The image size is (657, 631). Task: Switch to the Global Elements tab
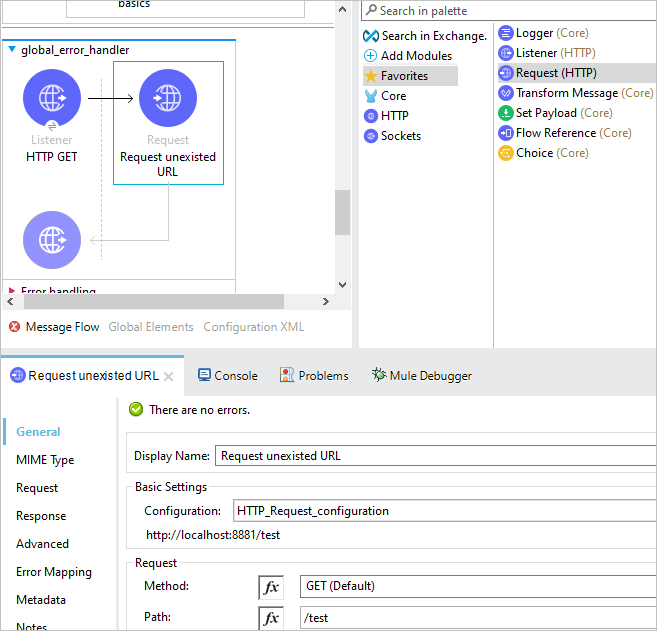point(151,327)
